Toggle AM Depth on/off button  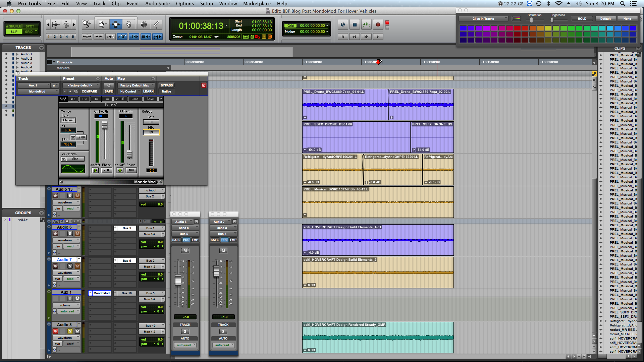point(95,170)
